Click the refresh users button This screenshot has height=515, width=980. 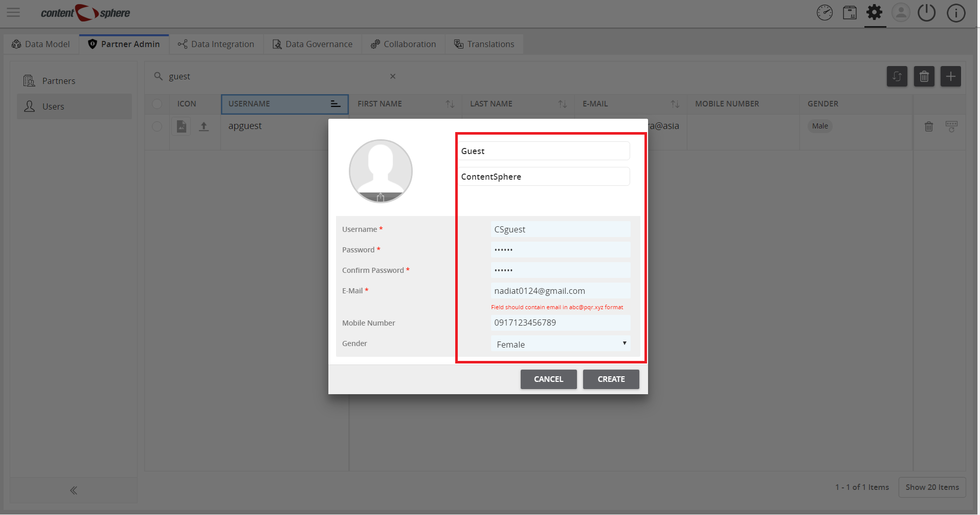click(x=897, y=76)
